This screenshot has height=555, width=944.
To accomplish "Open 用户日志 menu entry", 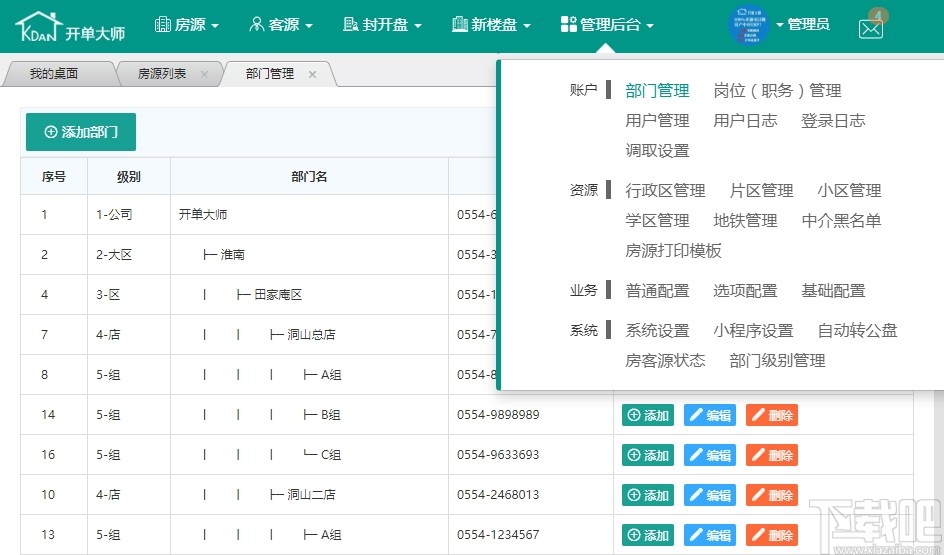I will [x=745, y=121].
